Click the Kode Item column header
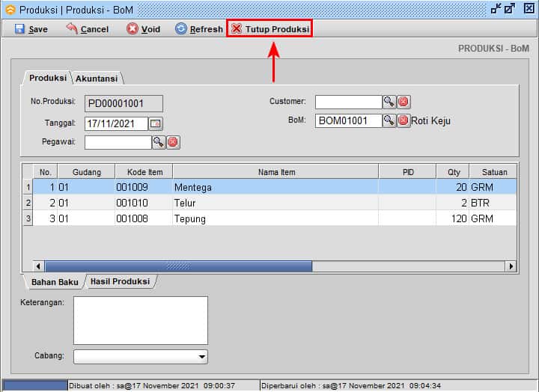539x392 pixels. [x=144, y=172]
